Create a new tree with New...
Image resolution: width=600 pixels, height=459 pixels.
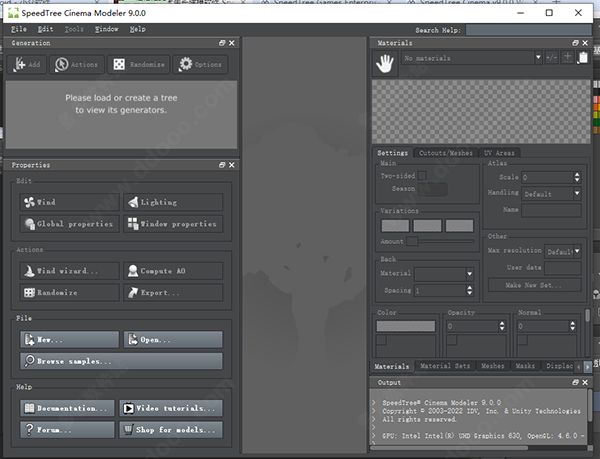tap(69, 339)
